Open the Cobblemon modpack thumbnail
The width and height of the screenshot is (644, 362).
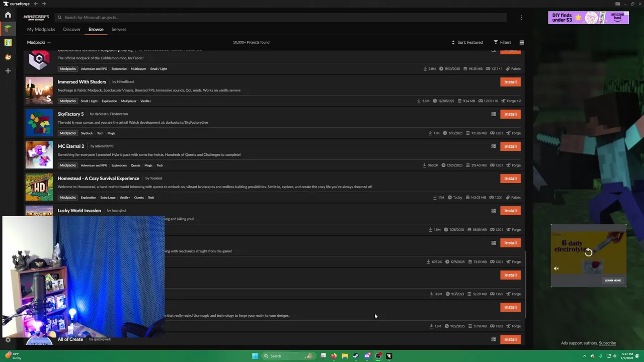(39, 61)
